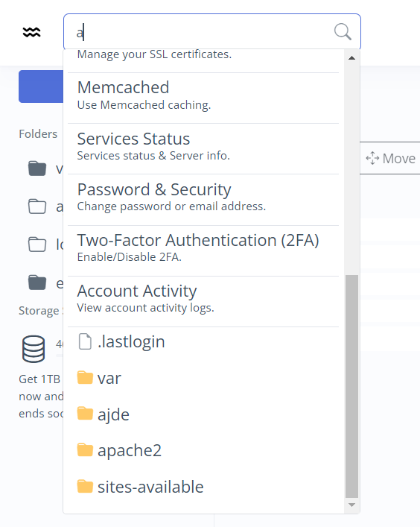Image resolution: width=420 pixels, height=527 pixels.
Task: Select the .lastlogin file result
Action: (203, 342)
